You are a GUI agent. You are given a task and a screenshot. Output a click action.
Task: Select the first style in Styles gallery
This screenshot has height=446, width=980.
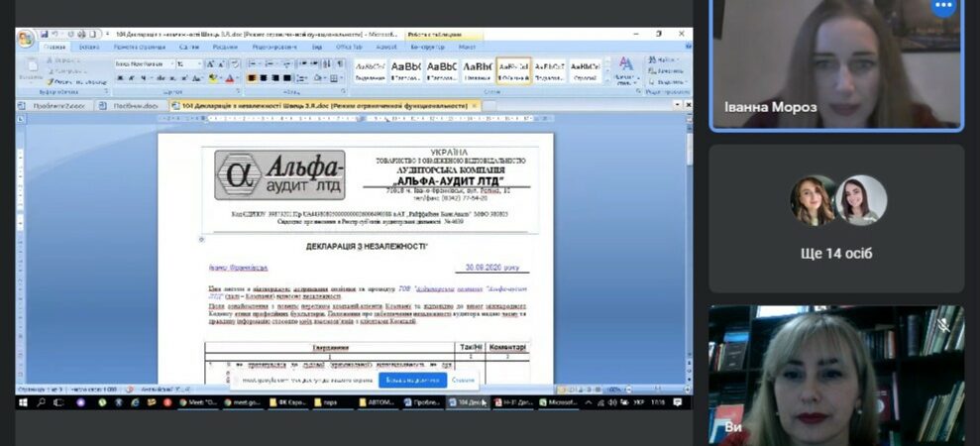coord(370,70)
